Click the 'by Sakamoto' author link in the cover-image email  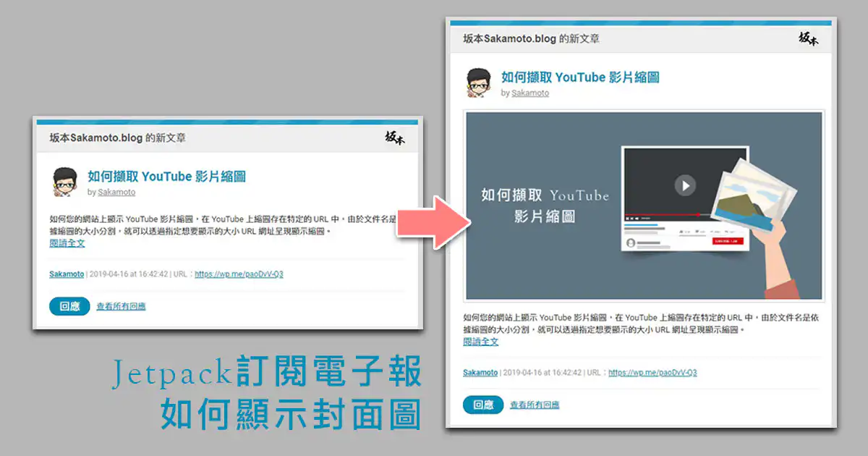tap(530, 93)
